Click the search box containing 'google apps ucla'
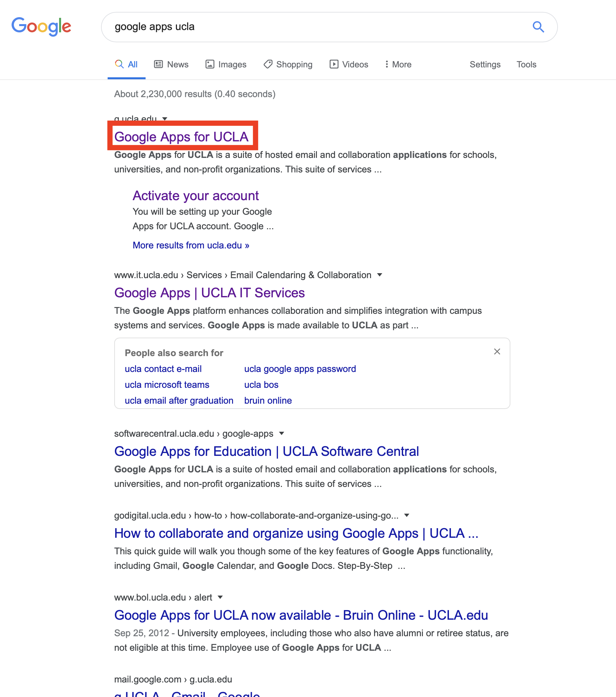 (329, 27)
